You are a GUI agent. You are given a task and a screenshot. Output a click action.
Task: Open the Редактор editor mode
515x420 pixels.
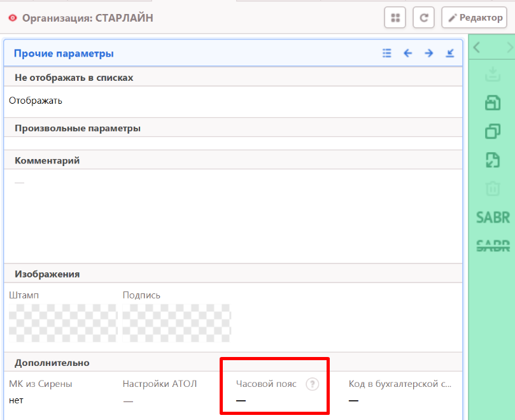[474, 18]
